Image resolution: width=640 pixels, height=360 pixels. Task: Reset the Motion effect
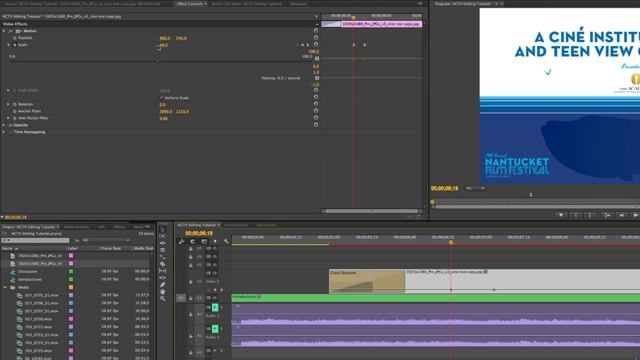point(316,31)
